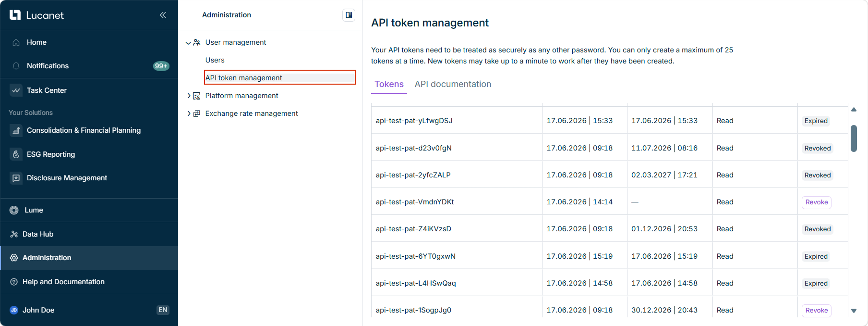
Task: Click the Administration gear icon
Action: 14,258
